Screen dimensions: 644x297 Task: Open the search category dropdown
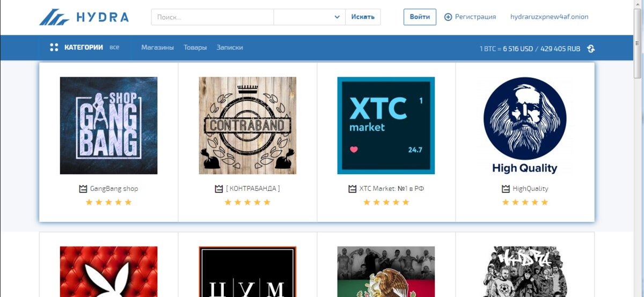pyautogui.click(x=309, y=17)
